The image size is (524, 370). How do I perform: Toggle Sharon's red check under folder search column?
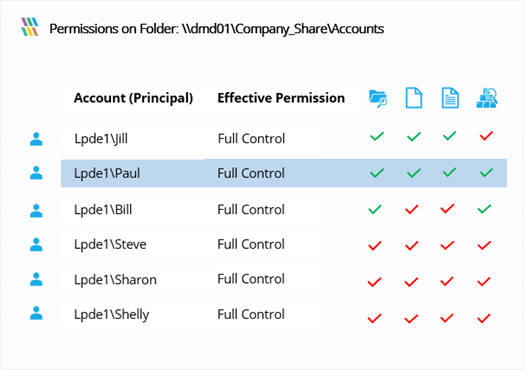pos(374,282)
